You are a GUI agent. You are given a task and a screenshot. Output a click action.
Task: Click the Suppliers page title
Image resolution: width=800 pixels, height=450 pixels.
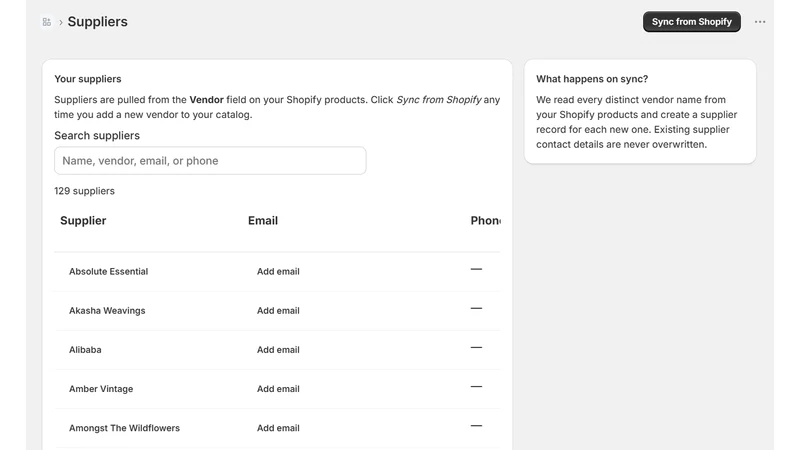coord(97,22)
